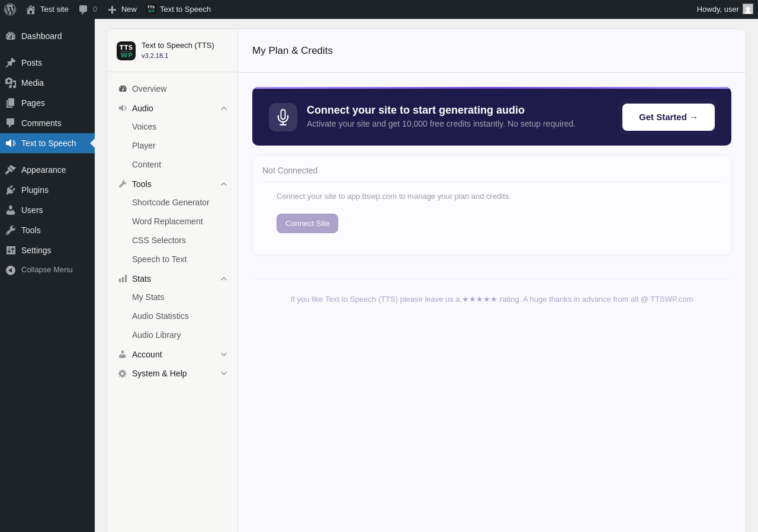Open Shortcode Generator menu item
The height and width of the screenshot is (532, 758).
(171, 202)
